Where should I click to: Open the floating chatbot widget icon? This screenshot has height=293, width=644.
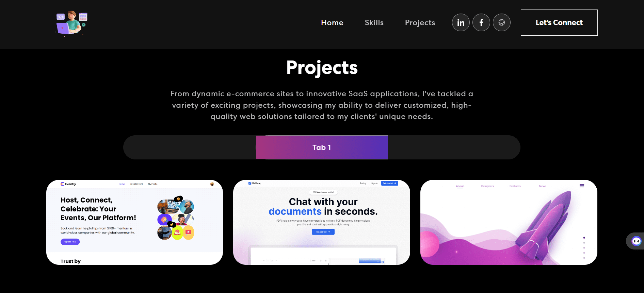(x=636, y=241)
